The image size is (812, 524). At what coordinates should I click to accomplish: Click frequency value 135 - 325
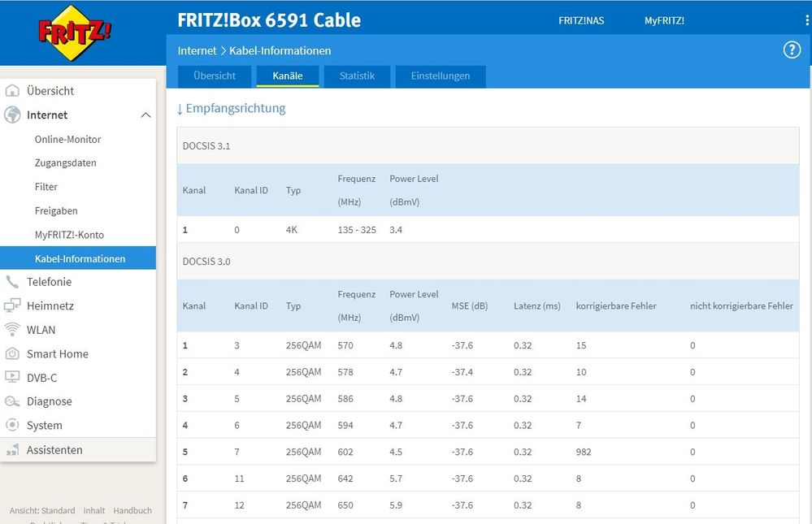point(357,230)
